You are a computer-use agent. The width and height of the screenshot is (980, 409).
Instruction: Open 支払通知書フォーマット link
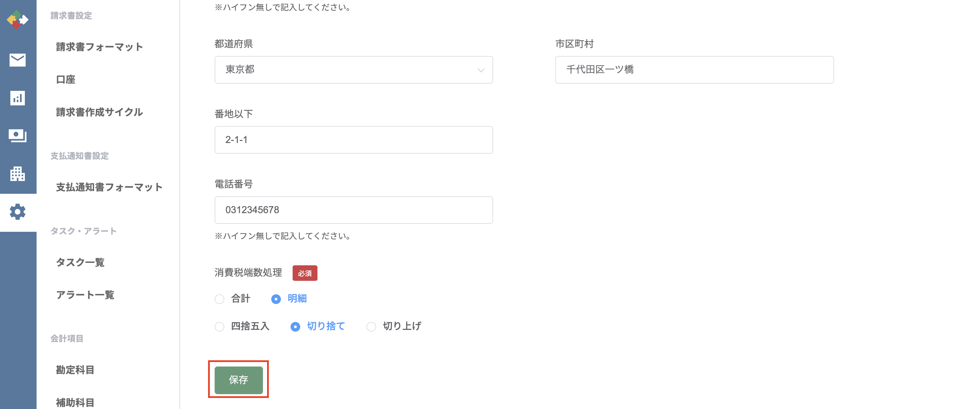coord(110,187)
